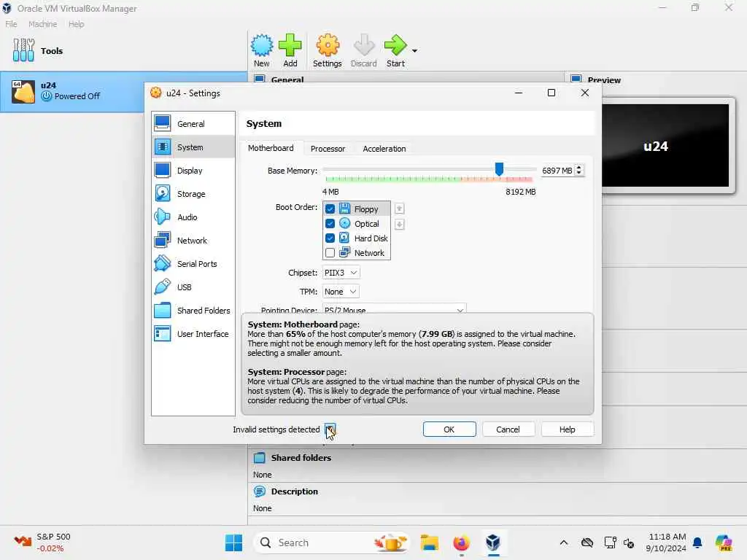Open the Pointing Device dropdown
This screenshot has height=560, width=747.
(394, 308)
